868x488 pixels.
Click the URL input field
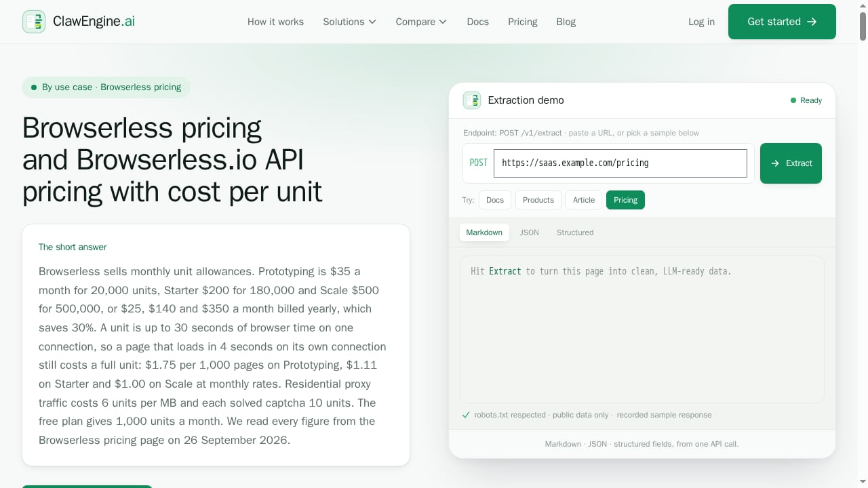[x=620, y=163]
